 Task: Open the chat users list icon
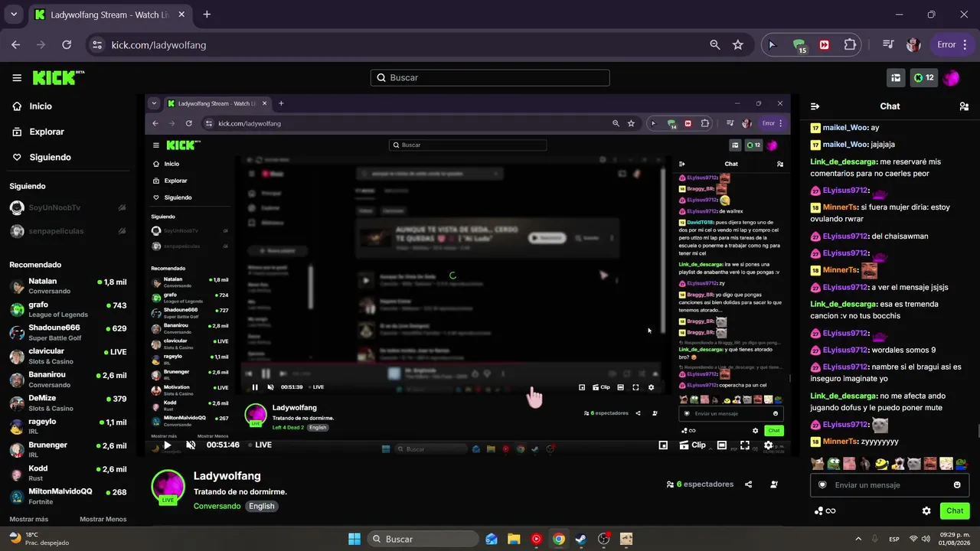click(964, 106)
